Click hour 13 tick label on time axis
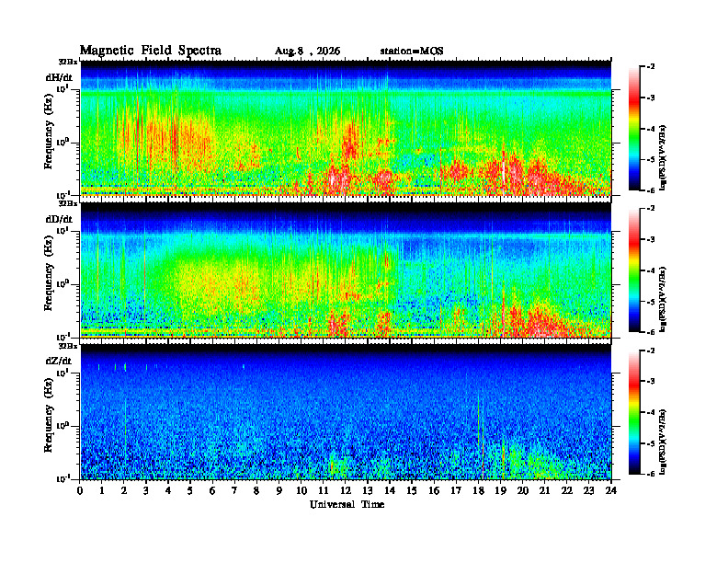The height and width of the screenshot is (563, 728). [x=368, y=491]
